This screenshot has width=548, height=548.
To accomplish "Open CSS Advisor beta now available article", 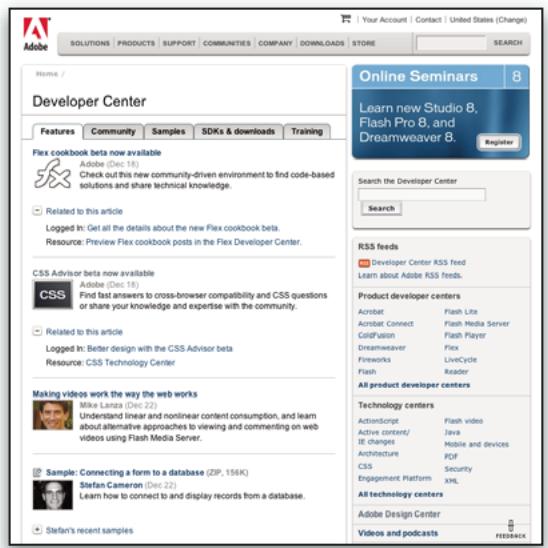I will coord(93,273).
